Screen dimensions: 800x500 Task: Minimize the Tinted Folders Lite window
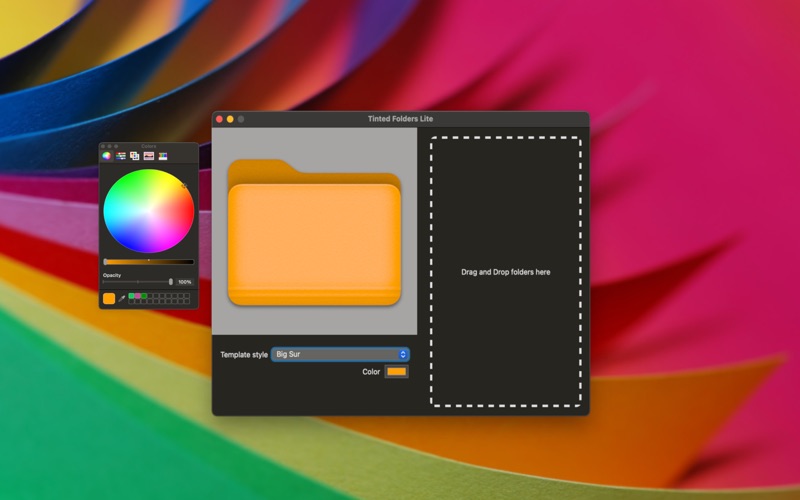230,119
